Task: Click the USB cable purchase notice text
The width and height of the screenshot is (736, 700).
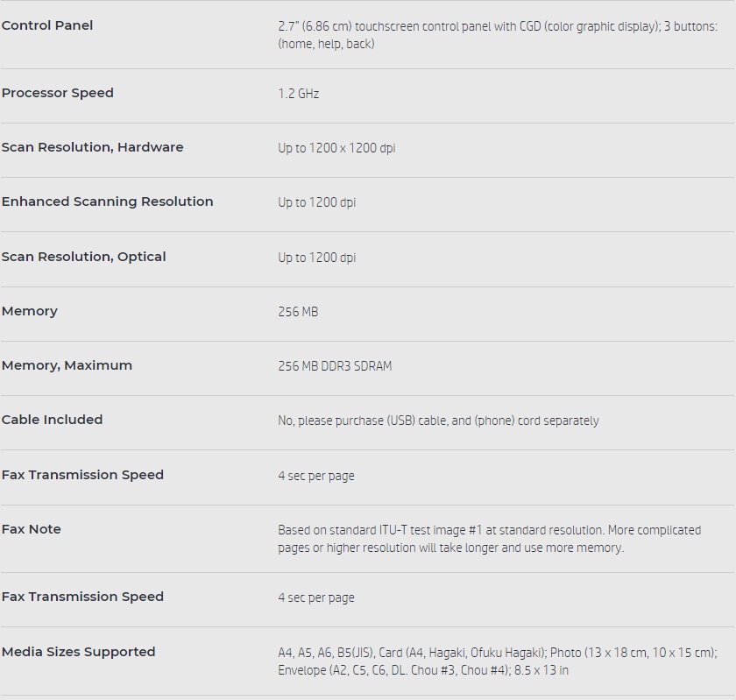Action: pyautogui.click(x=438, y=421)
